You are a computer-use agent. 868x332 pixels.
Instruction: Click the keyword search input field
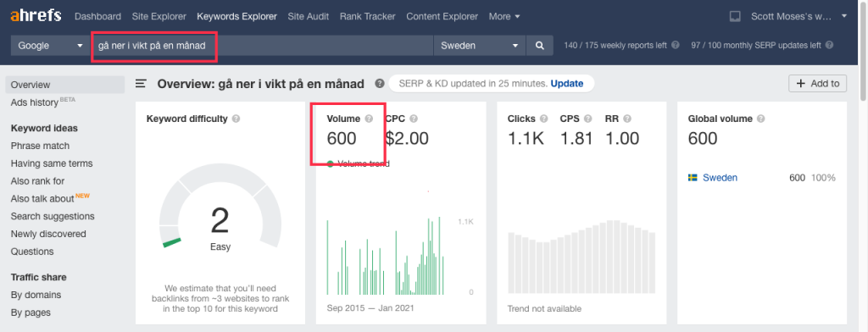pos(262,46)
